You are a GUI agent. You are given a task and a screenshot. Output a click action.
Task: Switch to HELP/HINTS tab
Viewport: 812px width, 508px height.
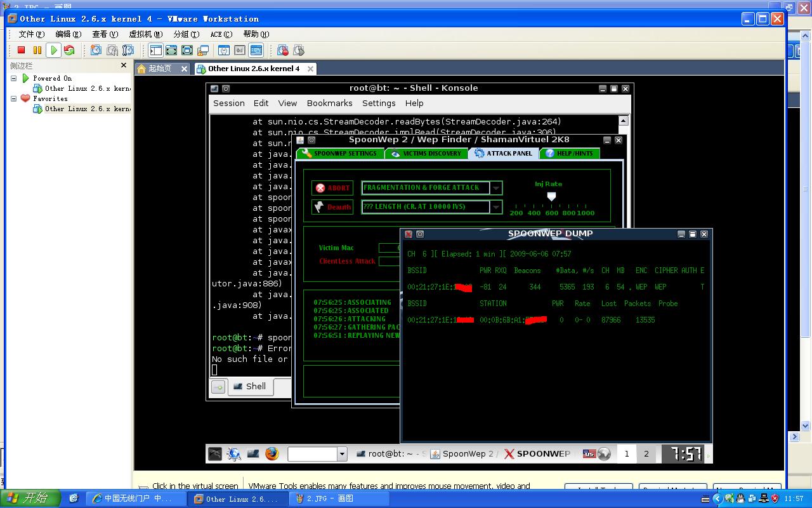tap(569, 153)
